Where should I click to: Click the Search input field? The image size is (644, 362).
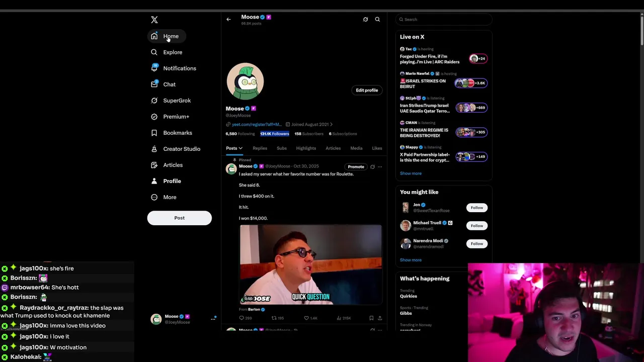click(x=444, y=20)
